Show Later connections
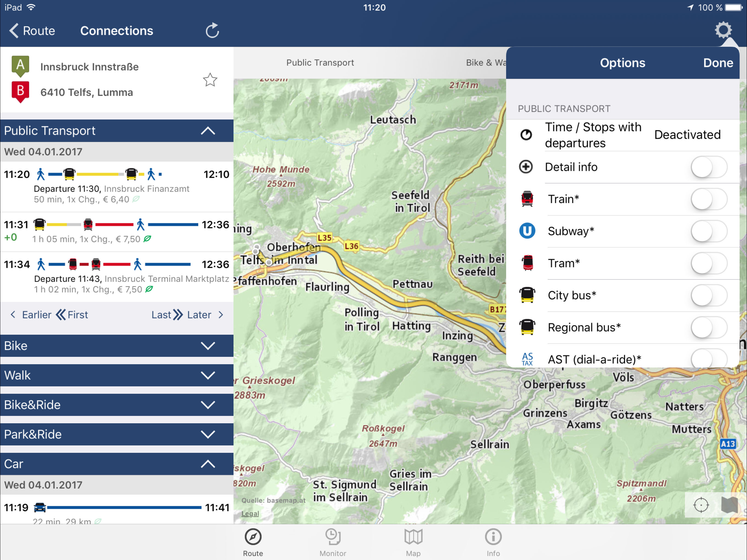This screenshot has width=747, height=560. point(205,315)
